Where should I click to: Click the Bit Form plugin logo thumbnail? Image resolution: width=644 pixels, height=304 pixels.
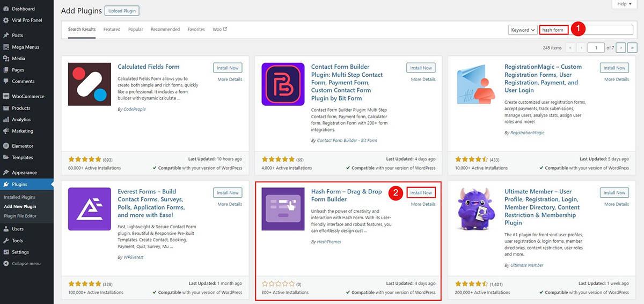point(283,84)
